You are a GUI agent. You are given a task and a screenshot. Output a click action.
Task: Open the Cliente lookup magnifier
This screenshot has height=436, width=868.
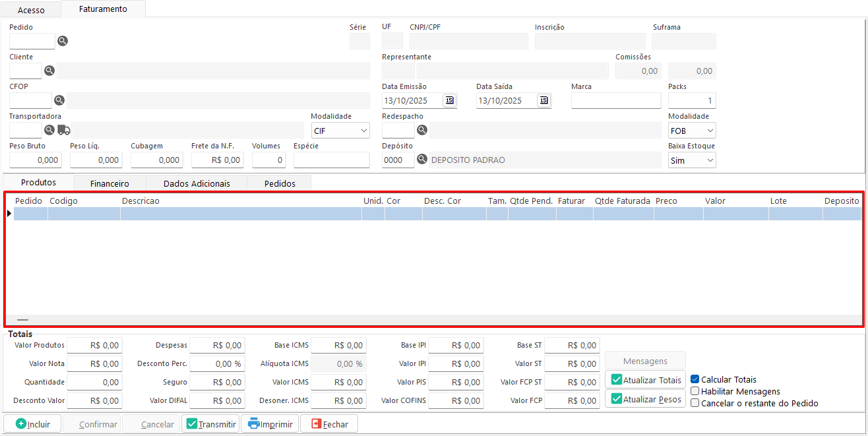(x=49, y=71)
